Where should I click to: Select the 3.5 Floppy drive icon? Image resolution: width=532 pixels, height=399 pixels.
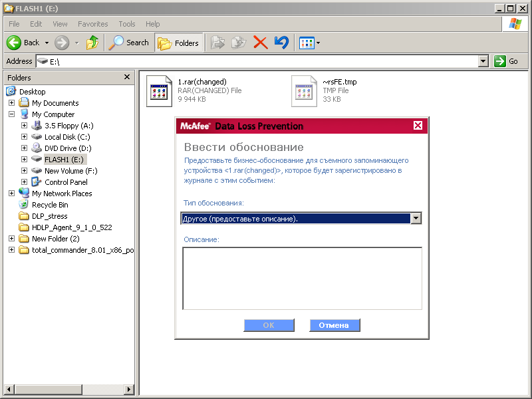pyautogui.click(x=37, y=125)
